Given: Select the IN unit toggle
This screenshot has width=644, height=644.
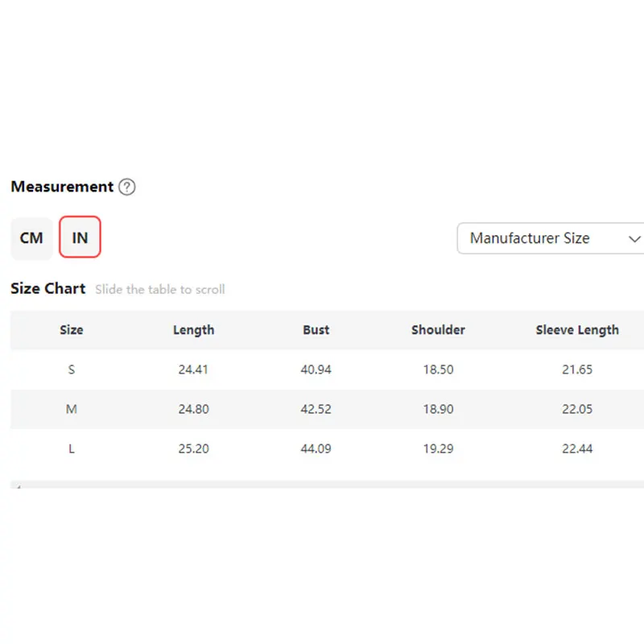Looking at the screenshot, I should [x=80, y=238].
